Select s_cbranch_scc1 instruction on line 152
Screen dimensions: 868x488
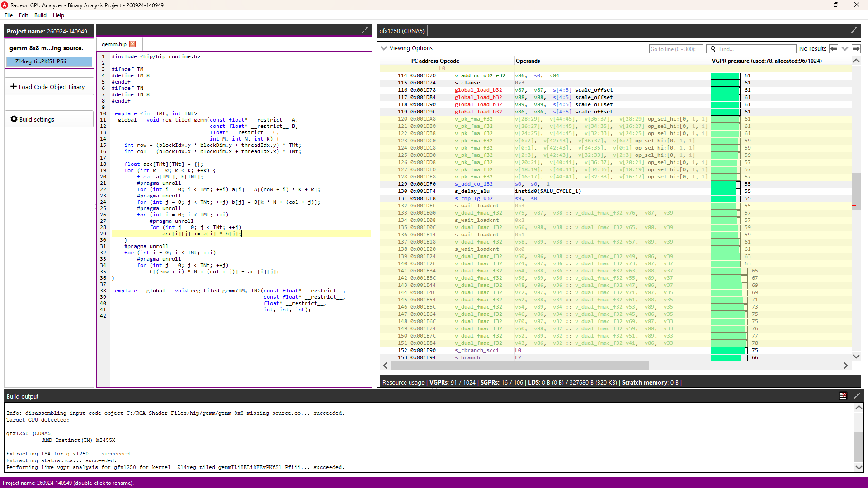point(476,351)
